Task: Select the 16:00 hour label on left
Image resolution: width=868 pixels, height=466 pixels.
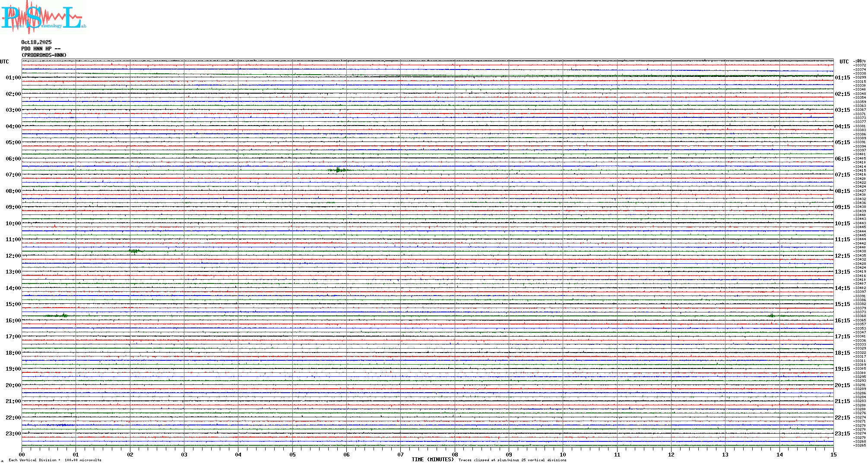Action: (13, 321)
